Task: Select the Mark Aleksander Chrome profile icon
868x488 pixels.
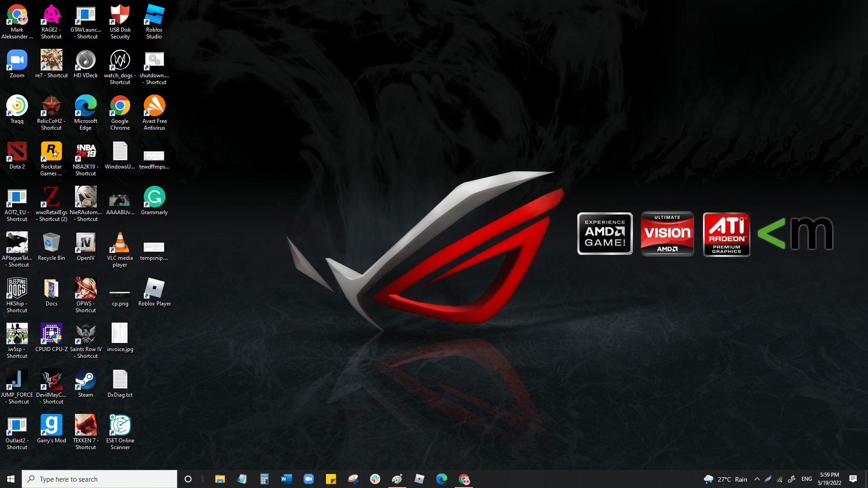Action: [x=17, y=22]
